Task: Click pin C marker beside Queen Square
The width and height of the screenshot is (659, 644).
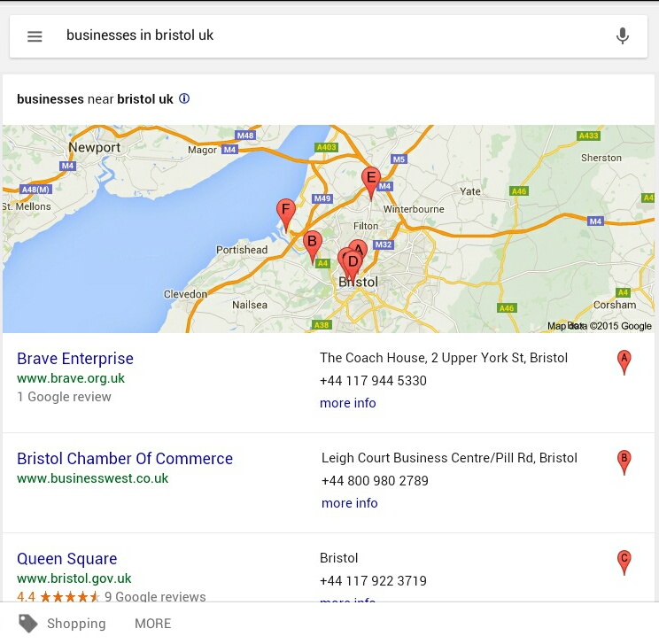Action: coord(624,562)
